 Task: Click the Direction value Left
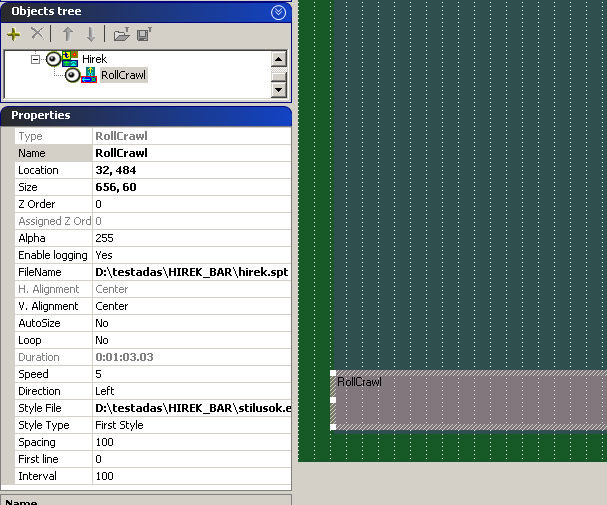[x=192, y=391]
